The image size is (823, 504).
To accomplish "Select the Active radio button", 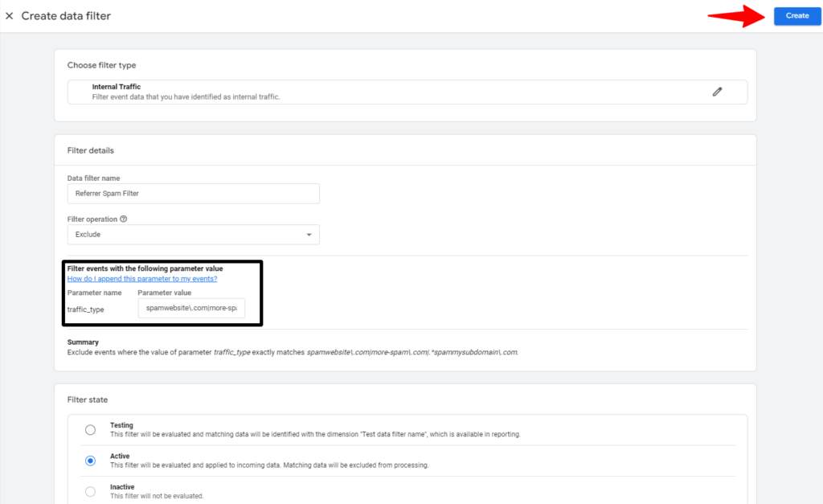I will 90,460.
